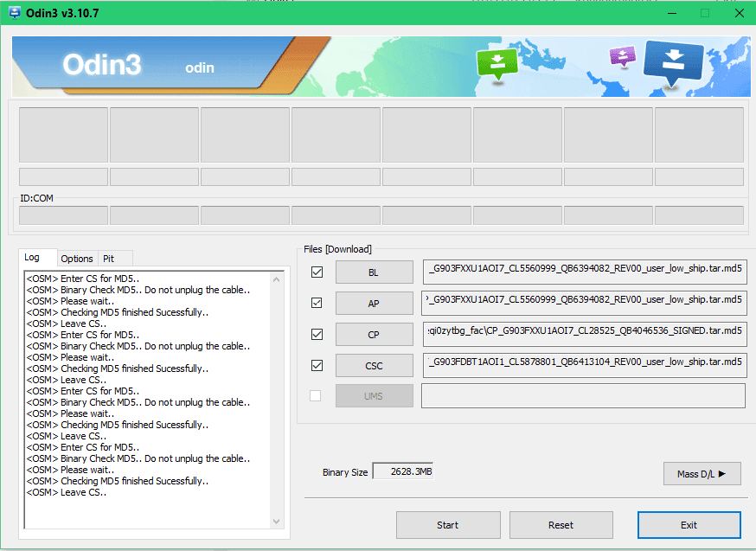
Task: Click the disabled UMS checkbox
Action: tap(316, 396)
